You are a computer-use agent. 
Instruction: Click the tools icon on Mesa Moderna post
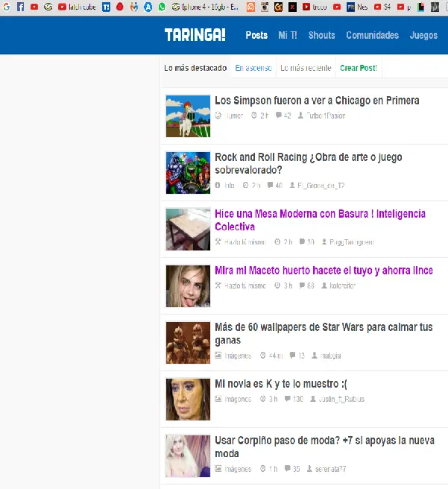218,242
